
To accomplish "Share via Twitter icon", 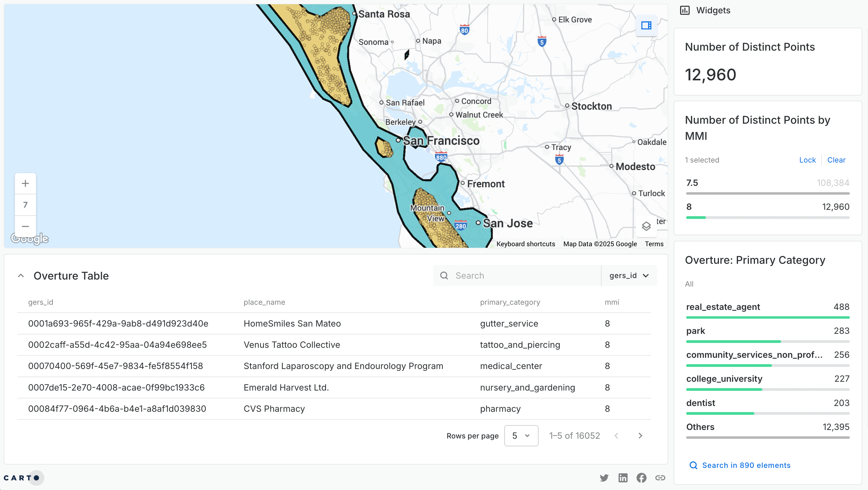I will point(604,478).
